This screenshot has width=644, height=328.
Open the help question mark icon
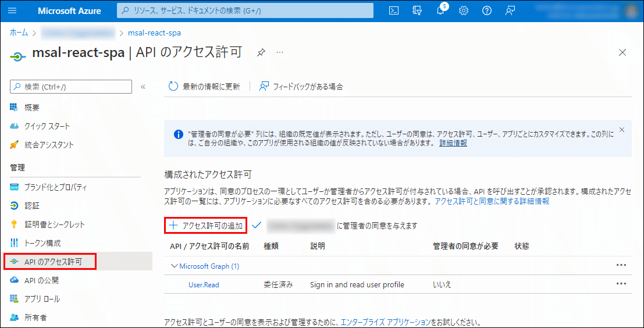487,11
